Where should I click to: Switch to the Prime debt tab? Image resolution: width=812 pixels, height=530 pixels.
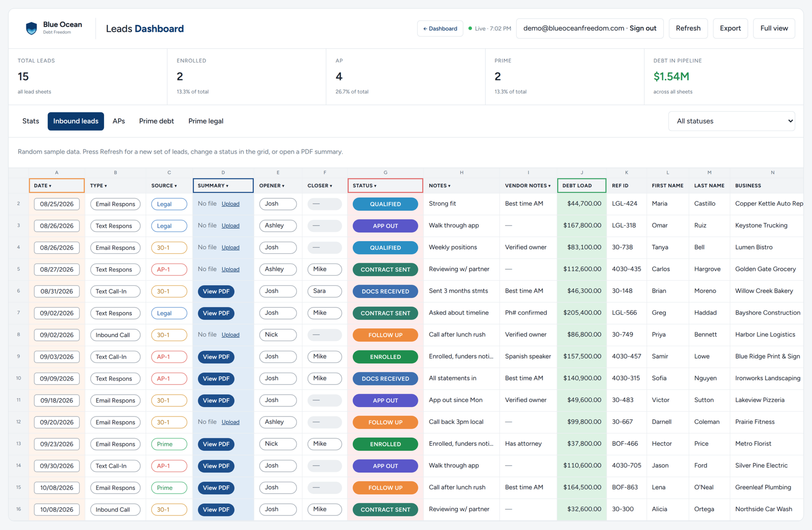156,121
